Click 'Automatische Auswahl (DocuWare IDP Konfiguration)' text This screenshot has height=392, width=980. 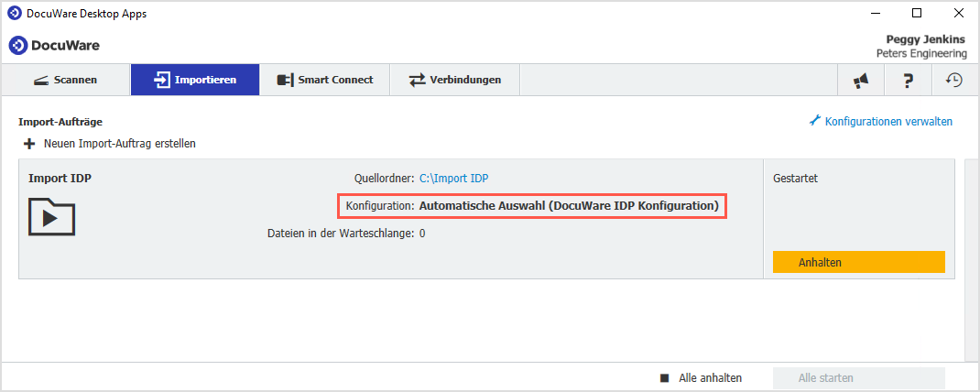[569, 206]
